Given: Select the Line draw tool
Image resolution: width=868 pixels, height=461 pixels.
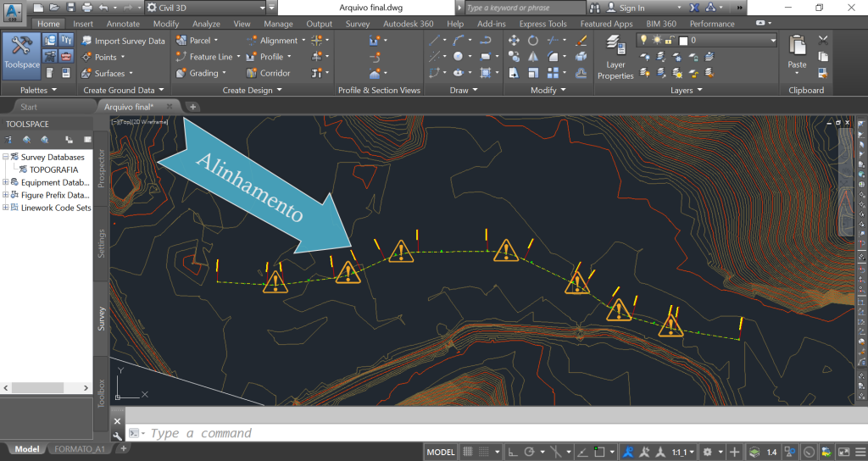Looking at the screenshot, I should (x=435, y=41).
